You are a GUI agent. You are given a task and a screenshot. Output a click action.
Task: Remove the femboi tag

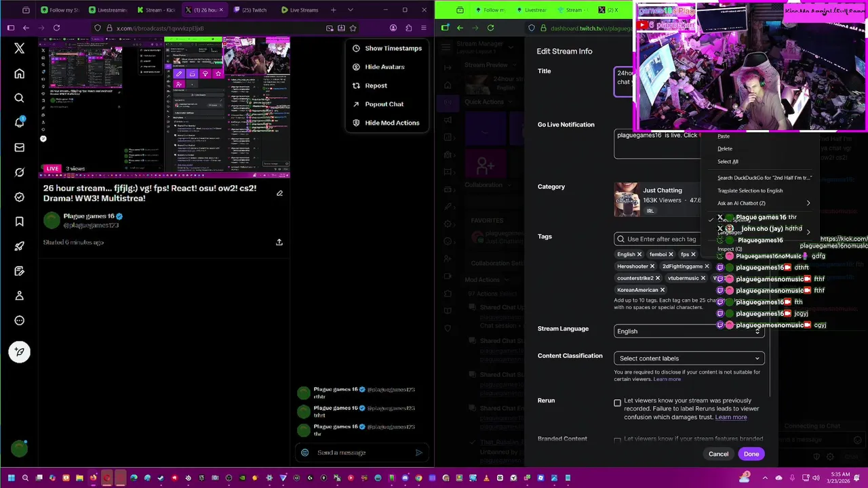pos(671,254)
